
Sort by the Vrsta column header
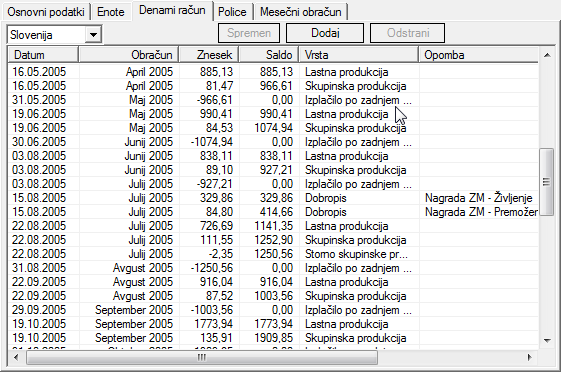point(359,55)
